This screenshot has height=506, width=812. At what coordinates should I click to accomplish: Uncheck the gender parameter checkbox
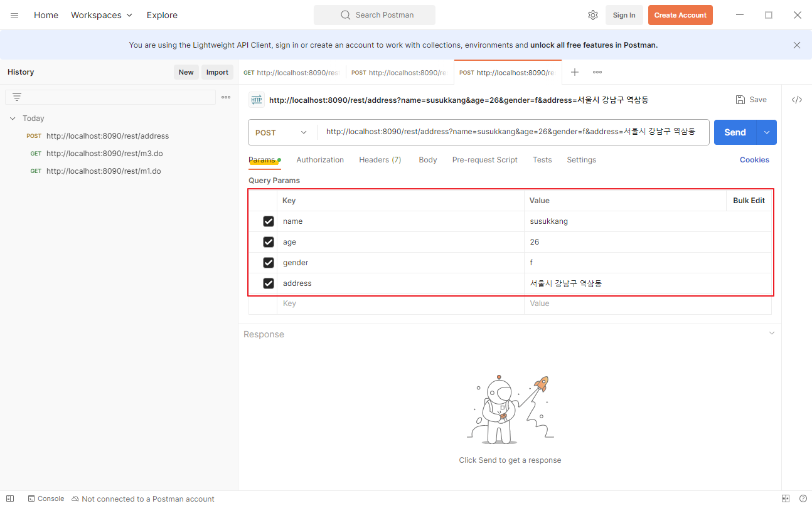point(269,263)
